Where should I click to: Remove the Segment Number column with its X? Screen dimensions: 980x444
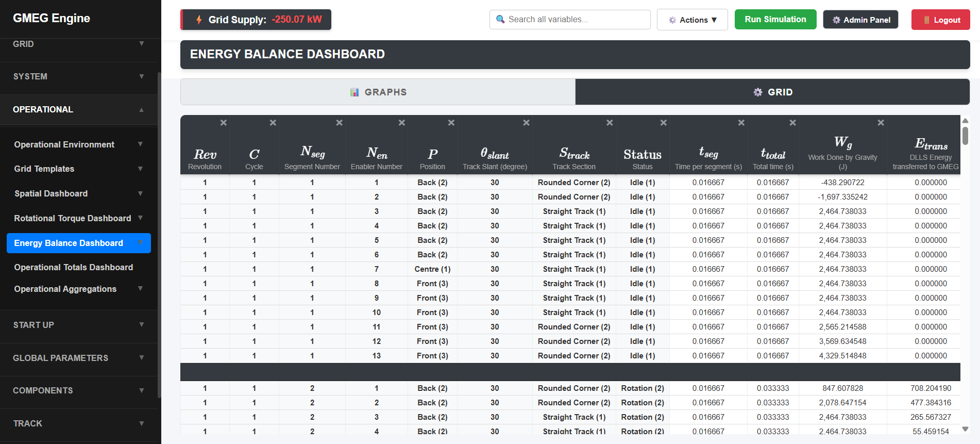coord(339,123)
